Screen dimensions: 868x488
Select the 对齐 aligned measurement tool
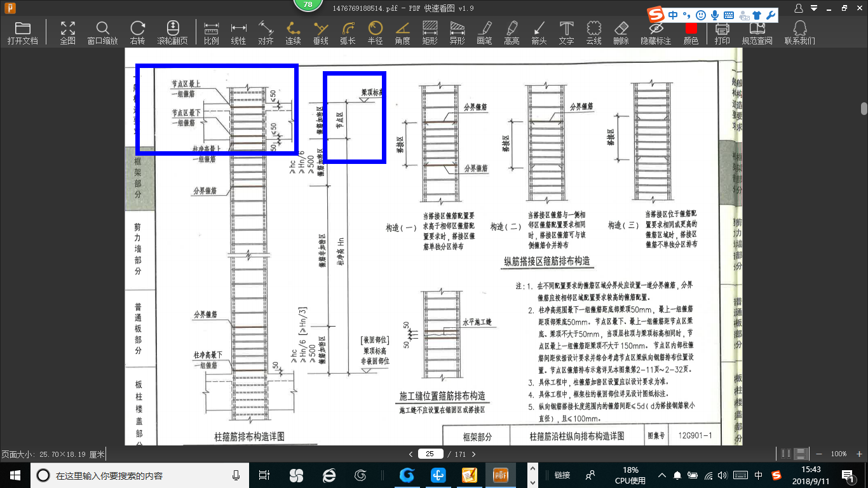pos(266,33)
